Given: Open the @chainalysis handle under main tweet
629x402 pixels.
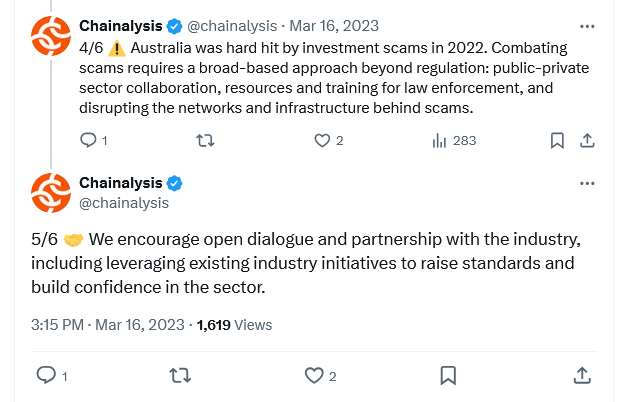Looking at the screenshot, I should [124, 203].
